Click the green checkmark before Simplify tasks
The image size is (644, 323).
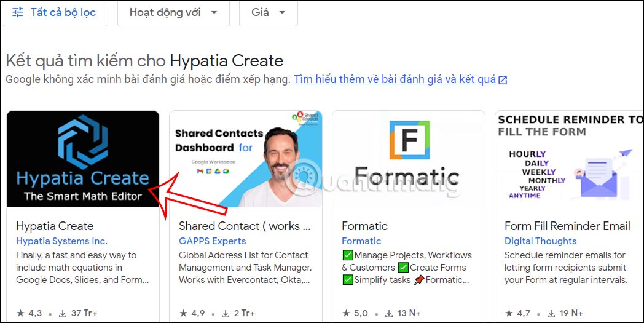[x=347, y=280]
